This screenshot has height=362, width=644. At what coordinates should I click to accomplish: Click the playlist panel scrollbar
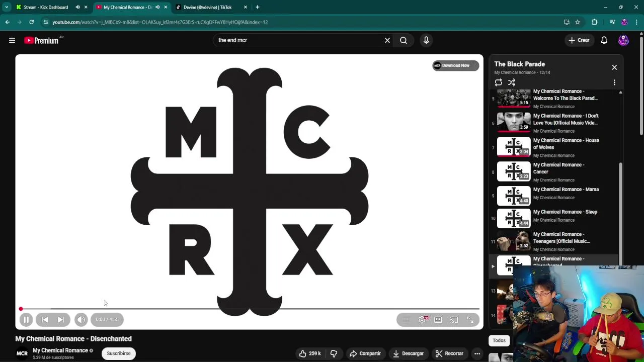coord(621,213)
